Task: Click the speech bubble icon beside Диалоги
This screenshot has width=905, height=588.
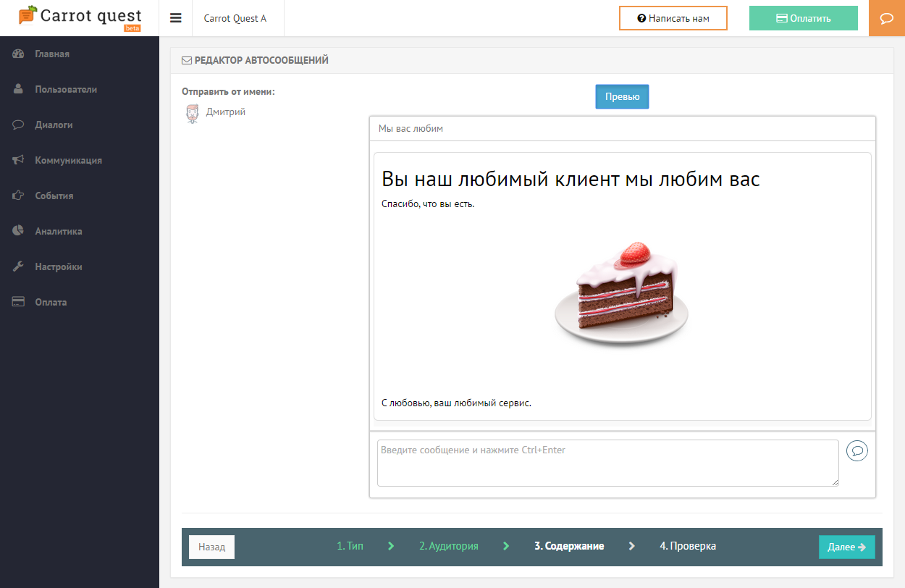Action: [19, 125]
